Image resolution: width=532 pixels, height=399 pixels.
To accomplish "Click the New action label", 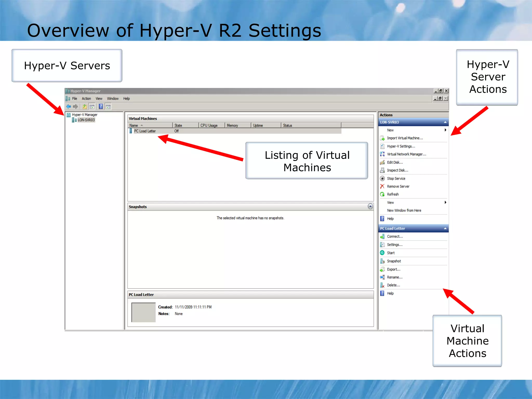I will click(x=390, y=130).
